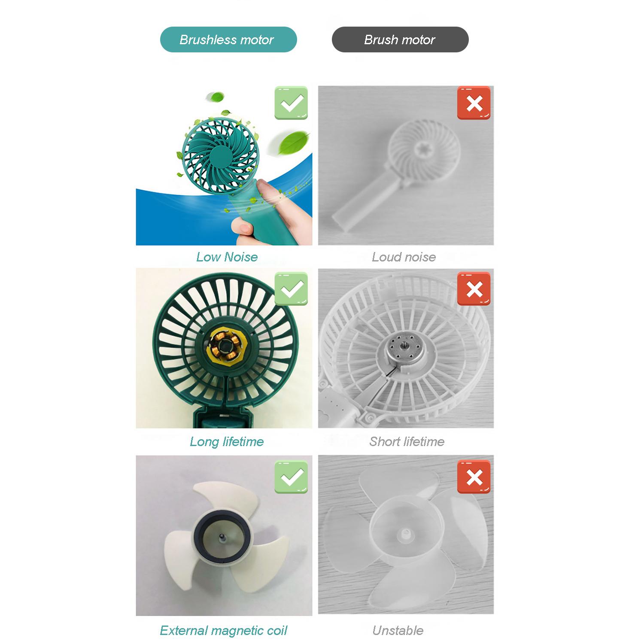Click green checkmark on Long lifetime image
Viewport: 644px width, 644px height.
[x=291, y=289]
